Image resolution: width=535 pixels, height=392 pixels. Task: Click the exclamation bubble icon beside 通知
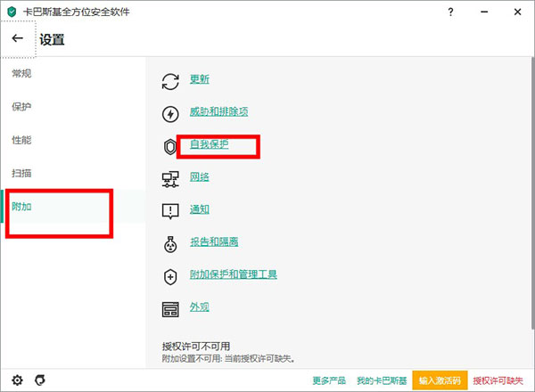click(170, 211)
